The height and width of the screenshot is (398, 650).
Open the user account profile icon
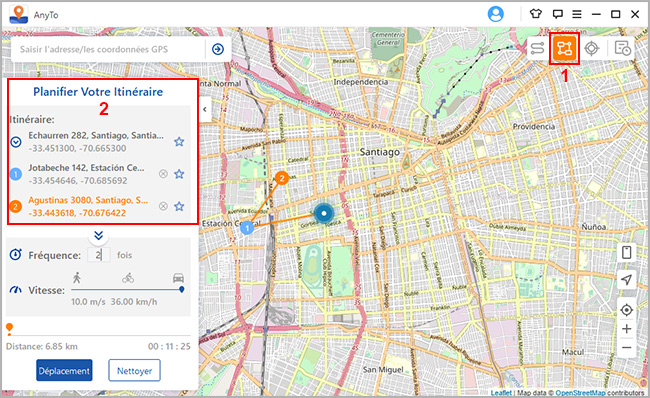(x=495, y=15)
